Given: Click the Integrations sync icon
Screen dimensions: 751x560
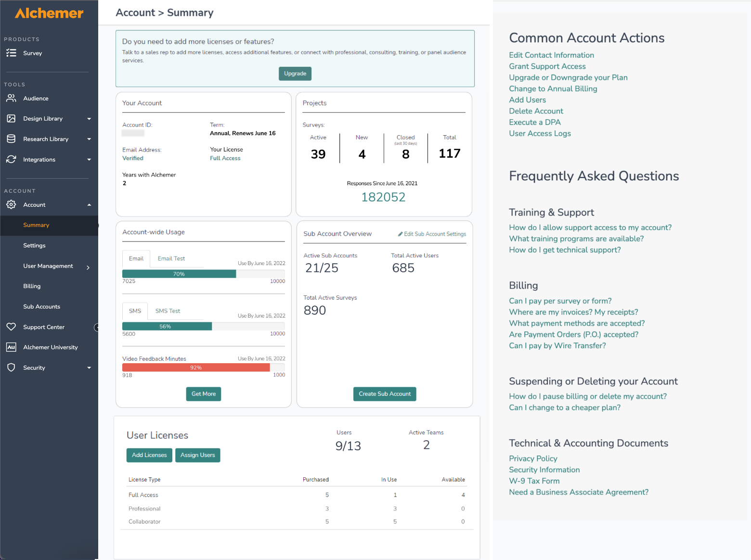Looking at the screenshot, I should pos(11,159).
